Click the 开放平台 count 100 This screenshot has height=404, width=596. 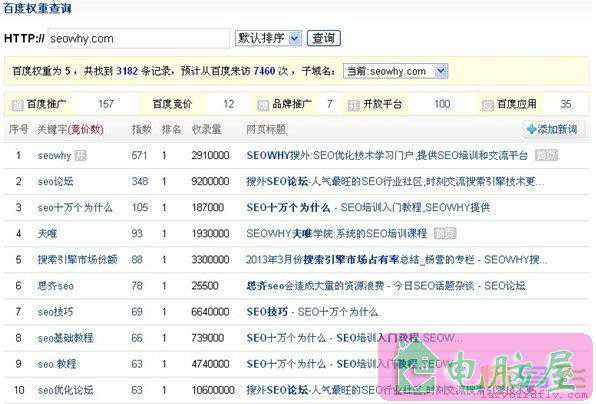(442, 104)
